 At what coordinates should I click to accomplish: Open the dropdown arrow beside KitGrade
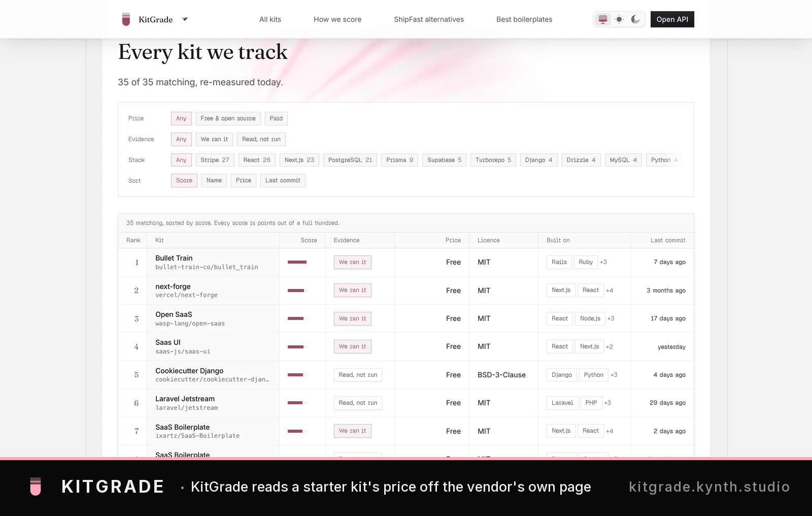click(185, 19)
